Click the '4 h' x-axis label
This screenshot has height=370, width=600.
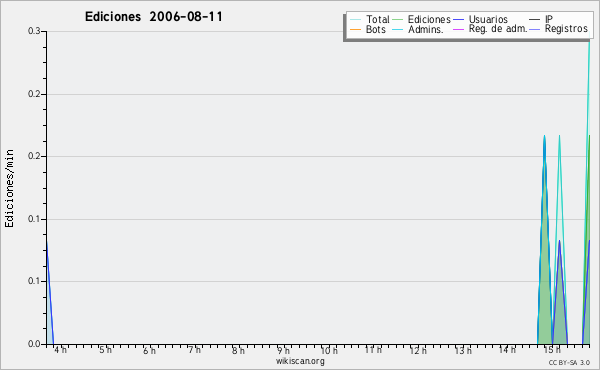pyautogui.click(x=60, y=350)
